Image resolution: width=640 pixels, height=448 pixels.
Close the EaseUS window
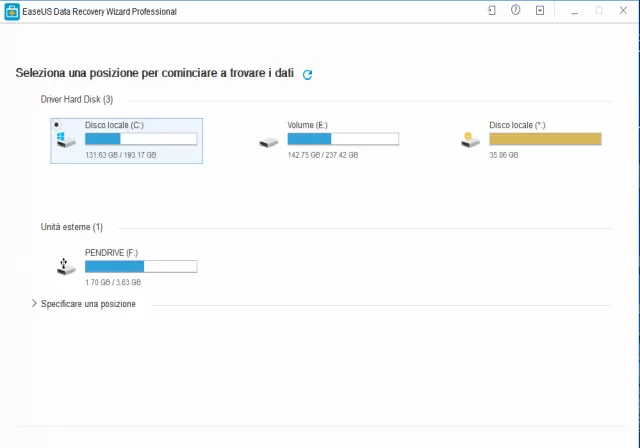623,11
